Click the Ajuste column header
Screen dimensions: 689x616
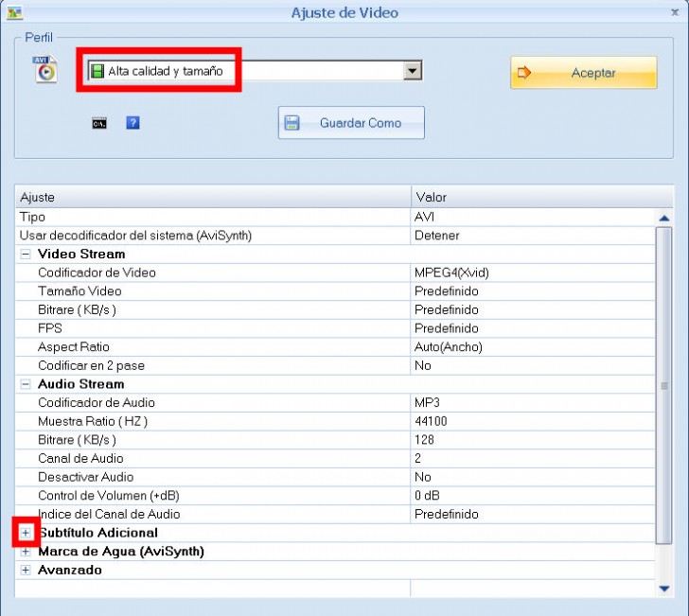pos(212,197)
